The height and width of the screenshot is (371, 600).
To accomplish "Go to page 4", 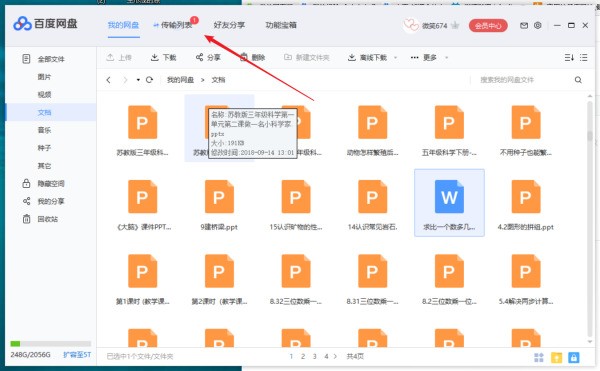I will pyautogui.click(x=326, y=356).
